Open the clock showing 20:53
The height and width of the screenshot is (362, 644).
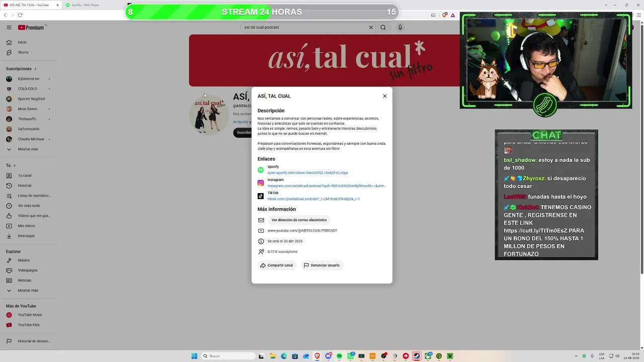(631, 356)
